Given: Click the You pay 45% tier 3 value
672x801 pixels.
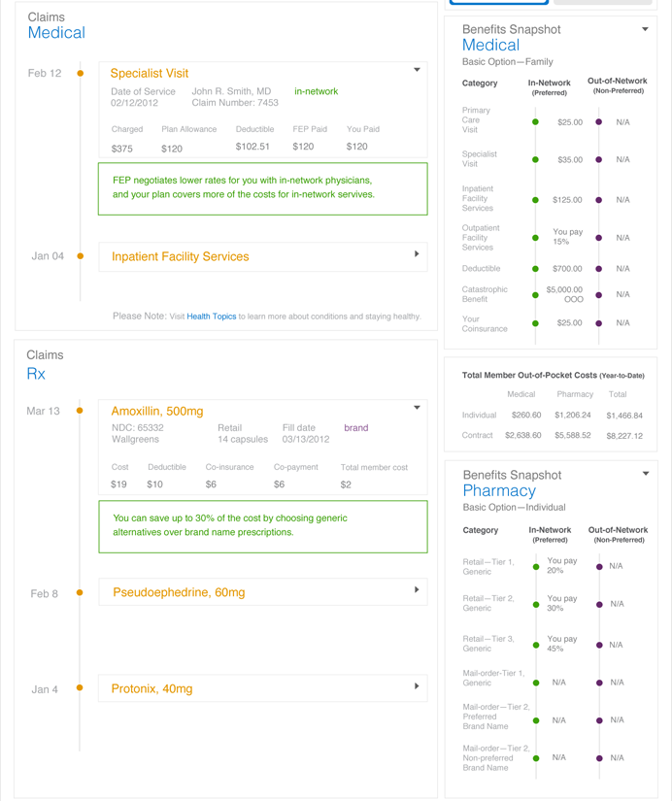Looking at the screenshot, I should coord(562,644).
